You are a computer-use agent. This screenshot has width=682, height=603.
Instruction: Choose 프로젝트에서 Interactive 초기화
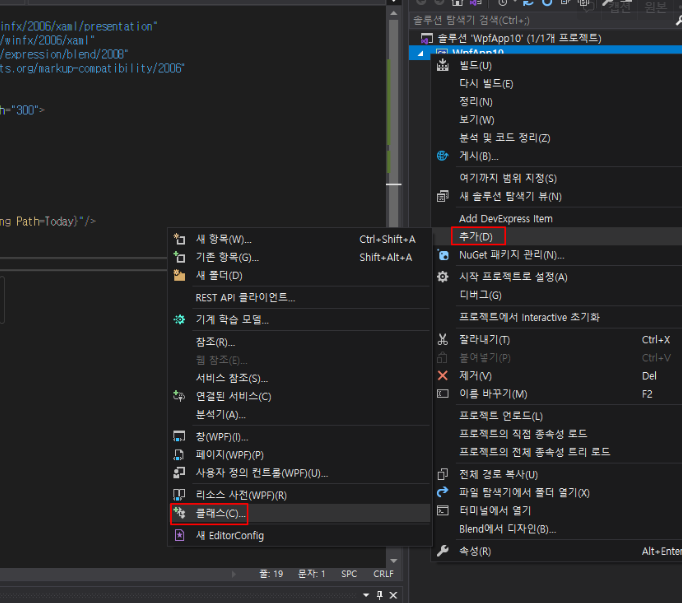click(x=529, y=317)
